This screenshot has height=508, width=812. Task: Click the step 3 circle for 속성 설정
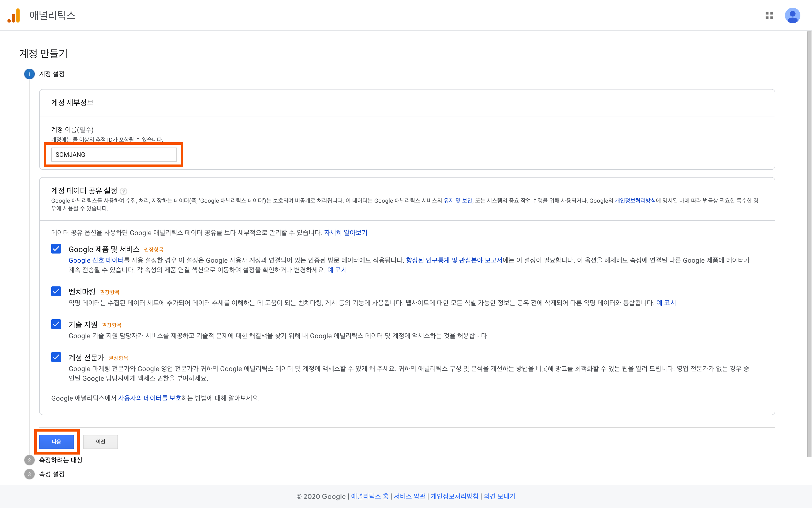(x=29, y=474)
